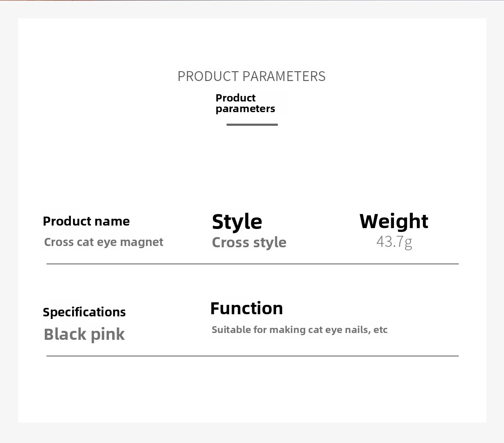Click the divider line below Cross style
Image resolution: width=504 pixels, height=443 pixels.
252,264
